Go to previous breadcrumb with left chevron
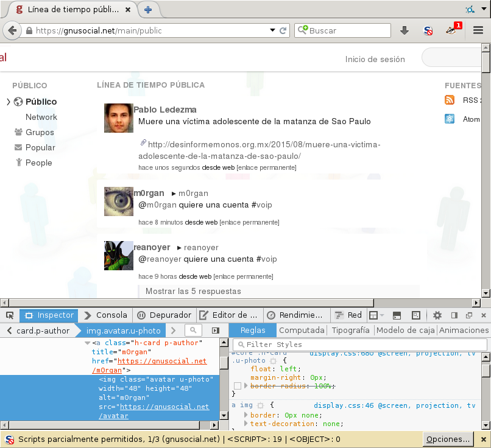 point(9,331)
